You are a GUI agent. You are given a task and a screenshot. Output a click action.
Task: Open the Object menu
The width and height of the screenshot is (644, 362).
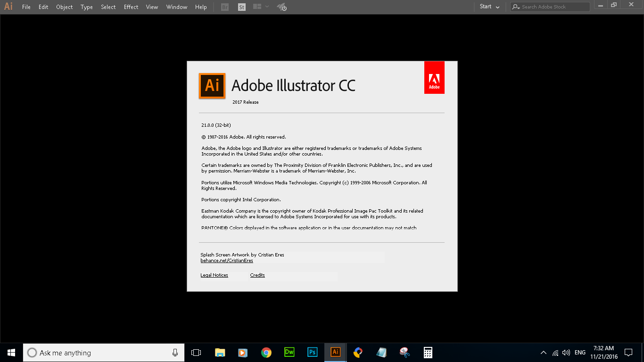coord(65,7)
